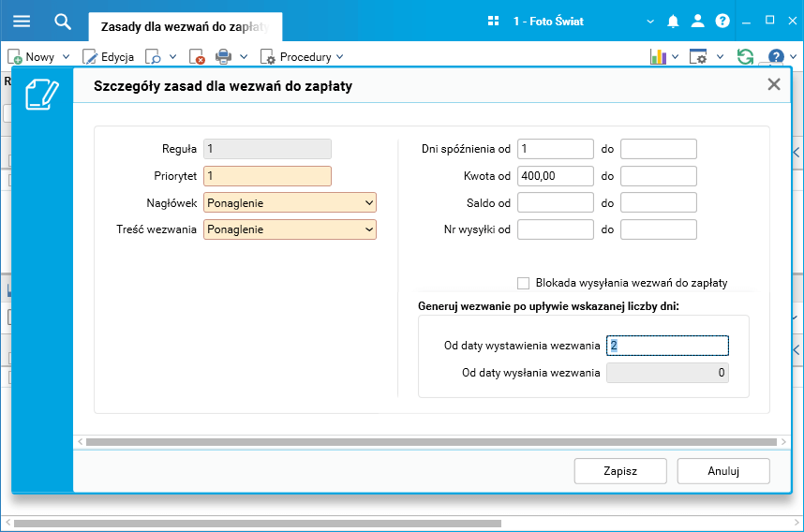Click the Saldo od field

(x=556, y=202)
